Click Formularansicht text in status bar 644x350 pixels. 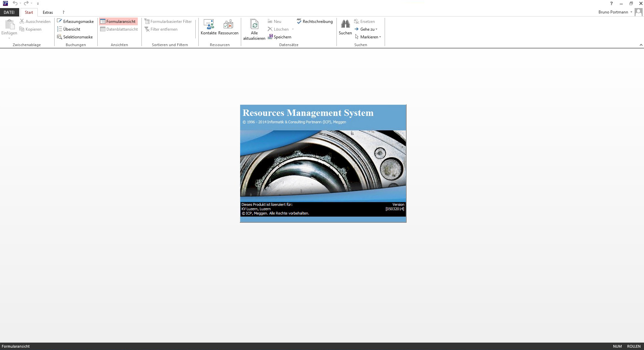(x=15, y=346)
